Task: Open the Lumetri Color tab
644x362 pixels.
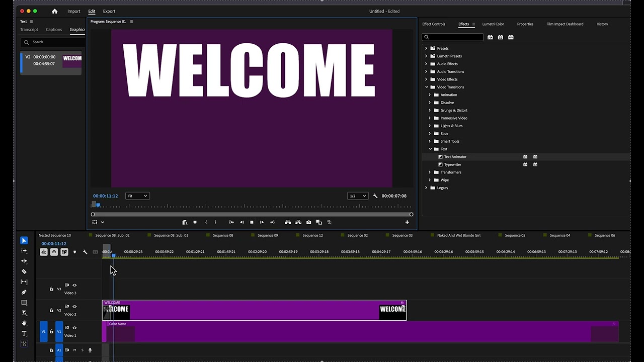Action: coord(493,24)
